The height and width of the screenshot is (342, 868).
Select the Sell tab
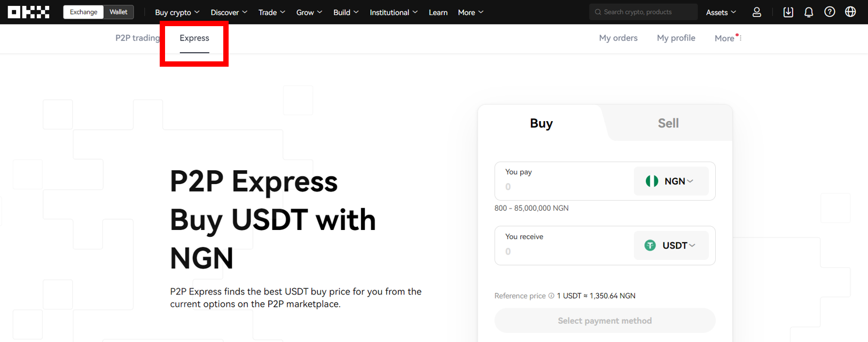668,123
